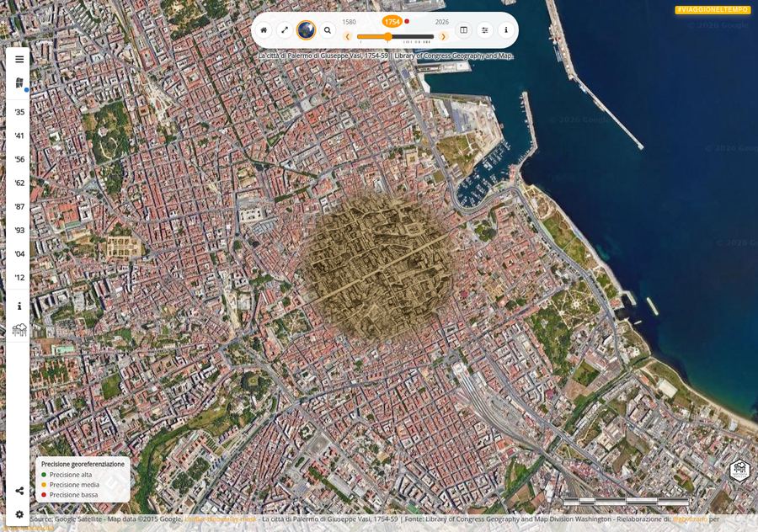Click the home button in top toolbar
758x532 pixels.
[x=264, y=30]
